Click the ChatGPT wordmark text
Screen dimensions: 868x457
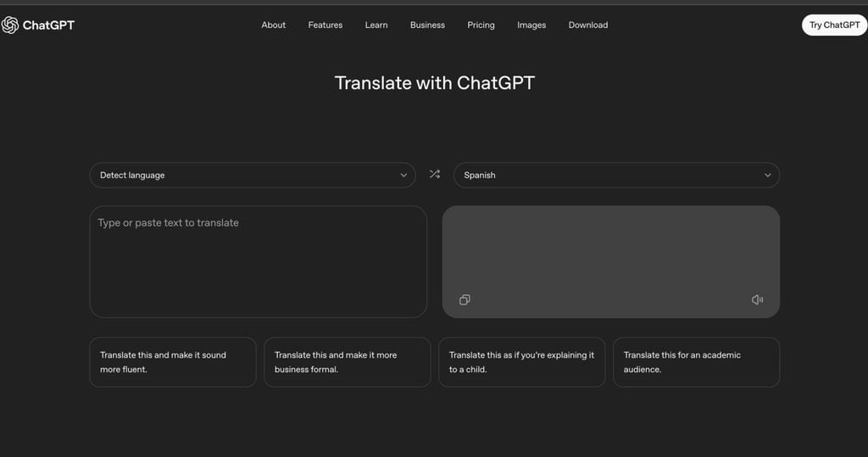pyautogui.click(x=48, y=25)
